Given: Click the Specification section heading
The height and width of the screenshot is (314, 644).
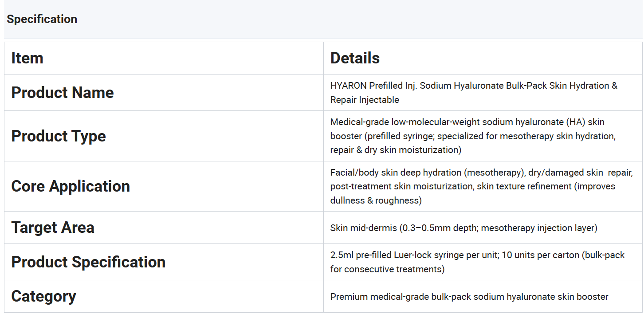Looking at the screenshot, I should click(42, 19).
